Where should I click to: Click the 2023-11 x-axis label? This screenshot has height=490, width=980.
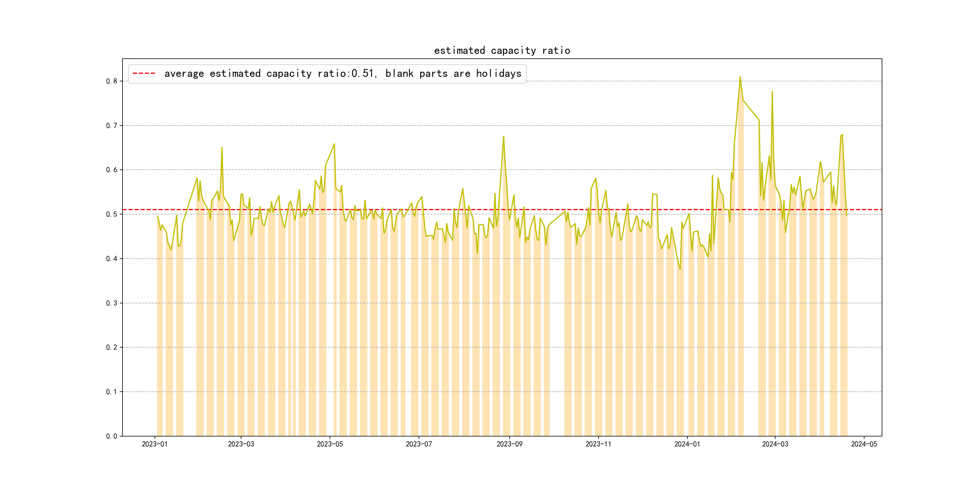(x=598, y=444)
